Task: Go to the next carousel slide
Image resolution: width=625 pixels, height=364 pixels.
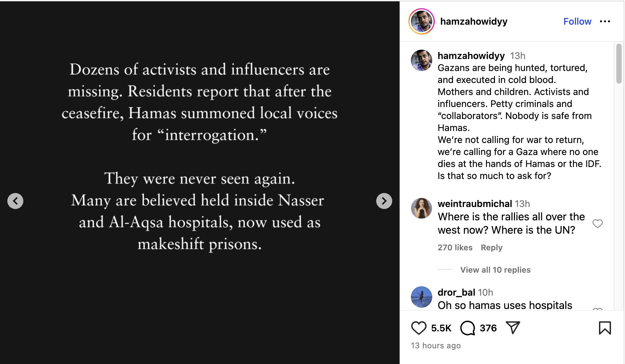Action: (384, 201)
